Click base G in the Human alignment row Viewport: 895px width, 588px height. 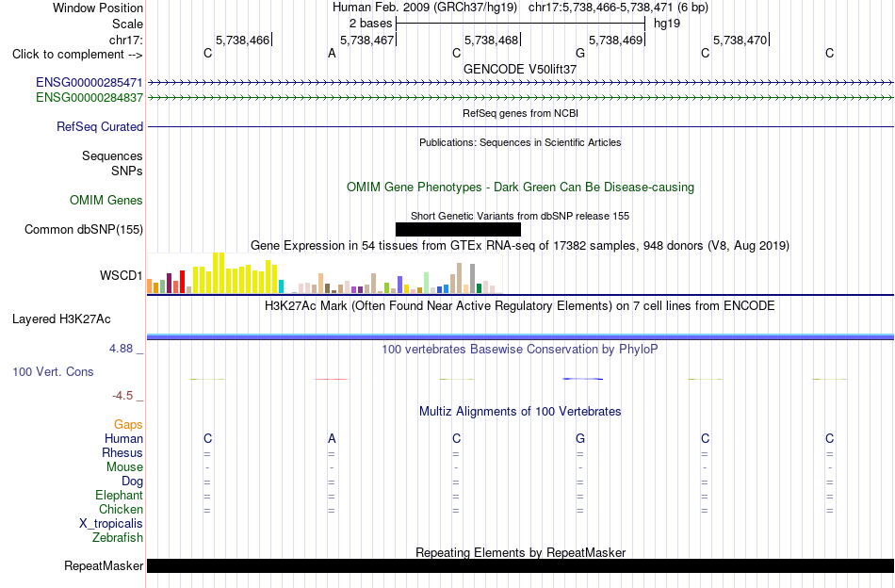point(580,438)
